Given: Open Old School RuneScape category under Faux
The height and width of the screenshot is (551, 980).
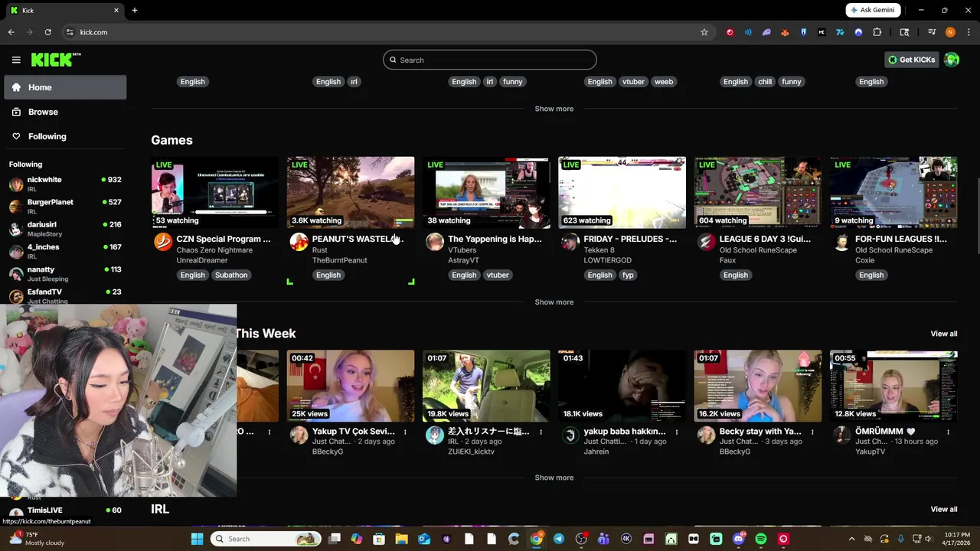Looking at the screenshot, I should (x=758, y=250).
